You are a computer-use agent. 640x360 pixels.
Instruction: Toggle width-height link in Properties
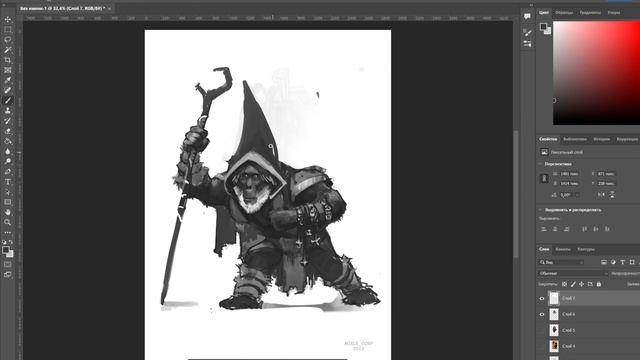[x=544, y=178]
